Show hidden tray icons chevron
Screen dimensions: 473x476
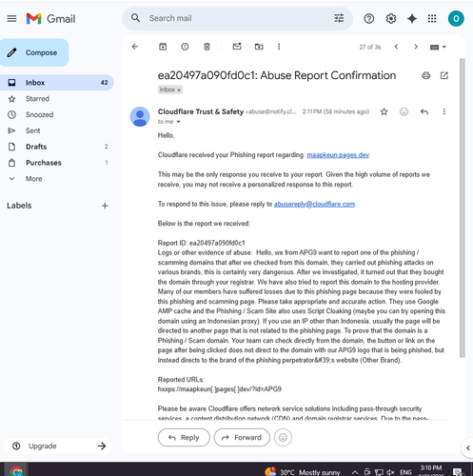[355, 472]
